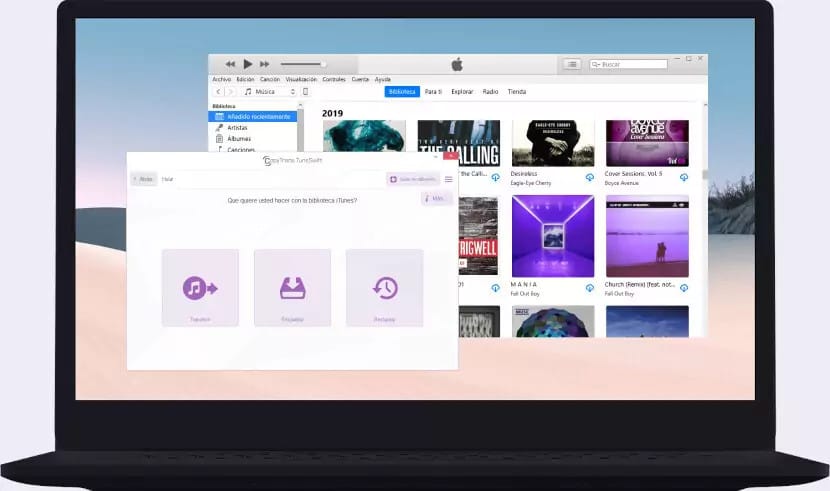Image resolution: width=830 pixels, height=491 pixels.
Task: Click the Church (Remix) [feat. not... title
Action: [x=640, y=284]
